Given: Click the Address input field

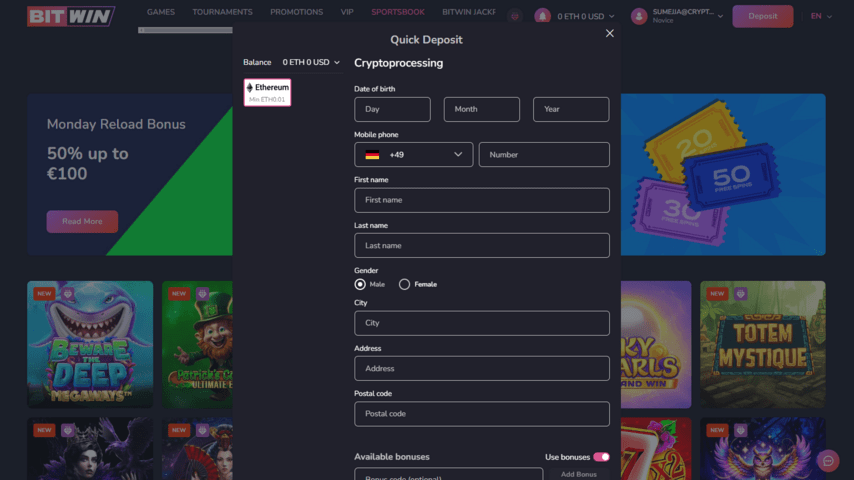Looking at the screenshot, I should pyautogui.click(x=481, y=369).
